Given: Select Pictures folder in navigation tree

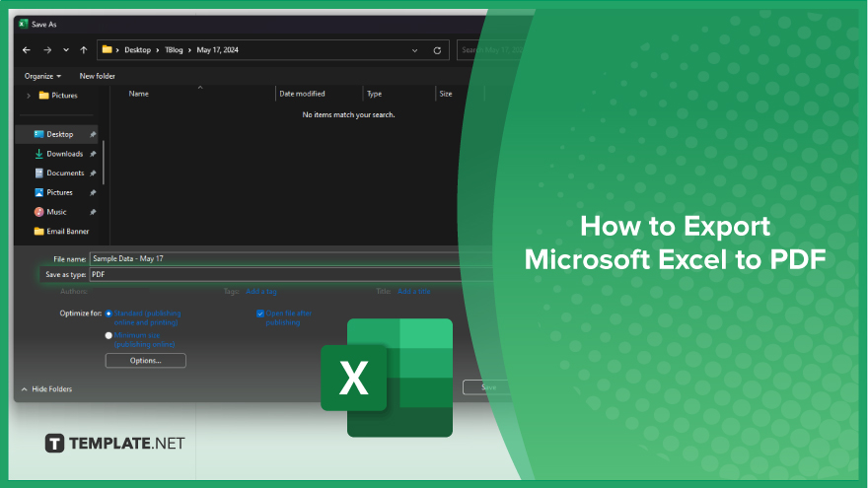Looking at the screenshot, I should (58, 96).
